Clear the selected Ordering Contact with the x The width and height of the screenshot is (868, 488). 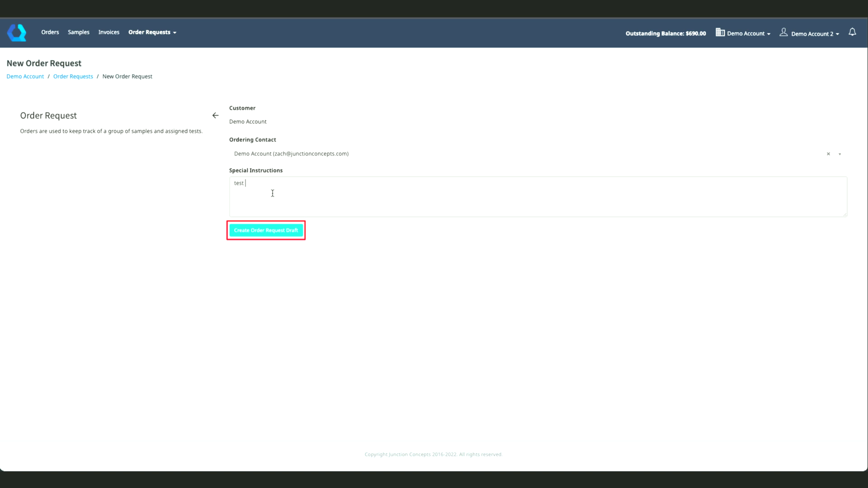pos(828,154)
